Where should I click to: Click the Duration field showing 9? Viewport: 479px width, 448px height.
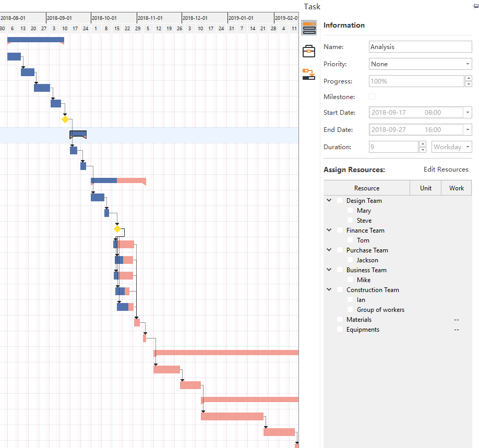point(393,147)
